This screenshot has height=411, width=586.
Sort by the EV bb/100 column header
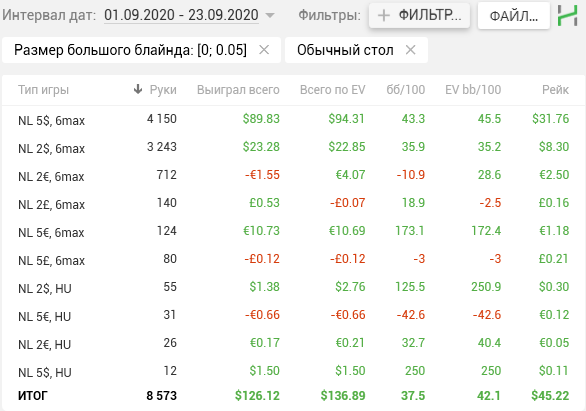[473, 90]
